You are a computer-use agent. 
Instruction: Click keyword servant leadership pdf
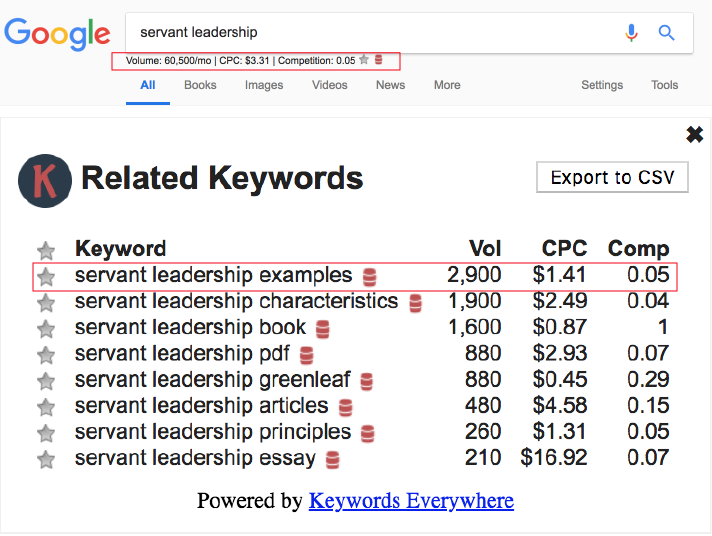click(183, 354)
